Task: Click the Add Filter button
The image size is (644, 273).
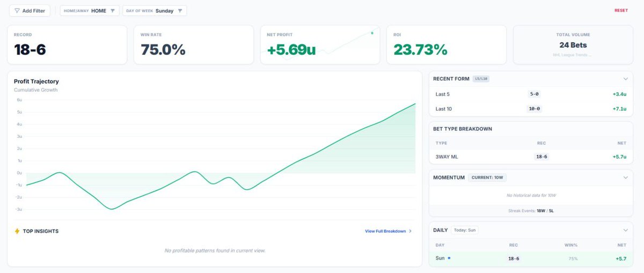Action: (30, 11)
